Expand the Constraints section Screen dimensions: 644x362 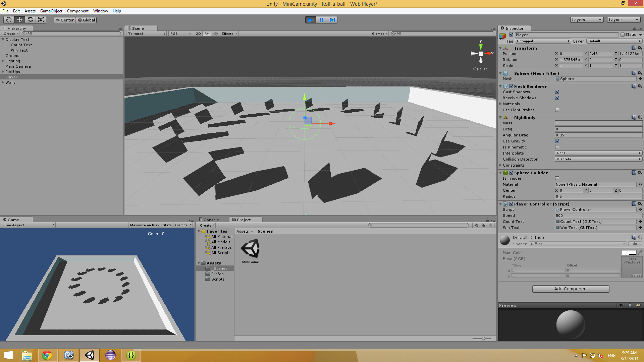point(500,165)
